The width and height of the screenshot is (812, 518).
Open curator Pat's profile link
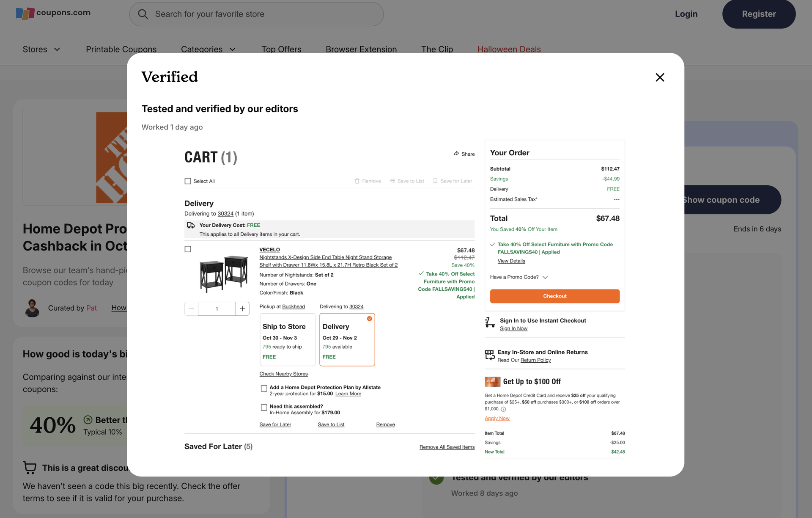tap(91, 308)
